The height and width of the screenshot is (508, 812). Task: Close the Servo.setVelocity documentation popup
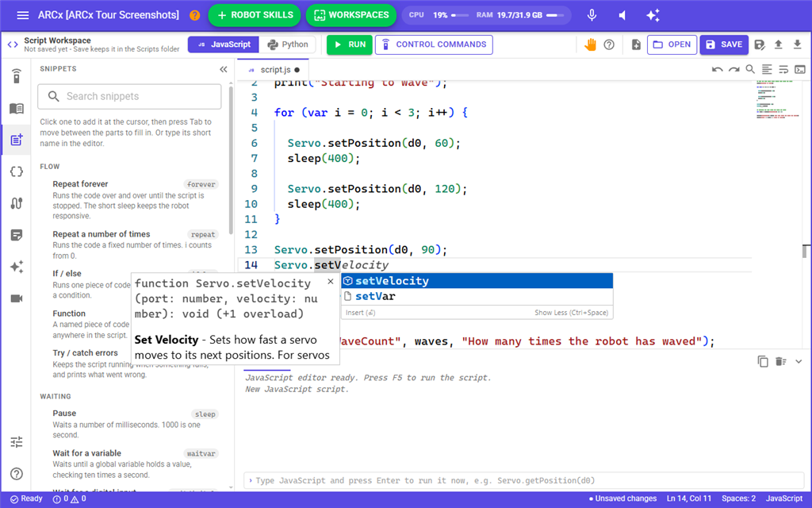(331, 282)
